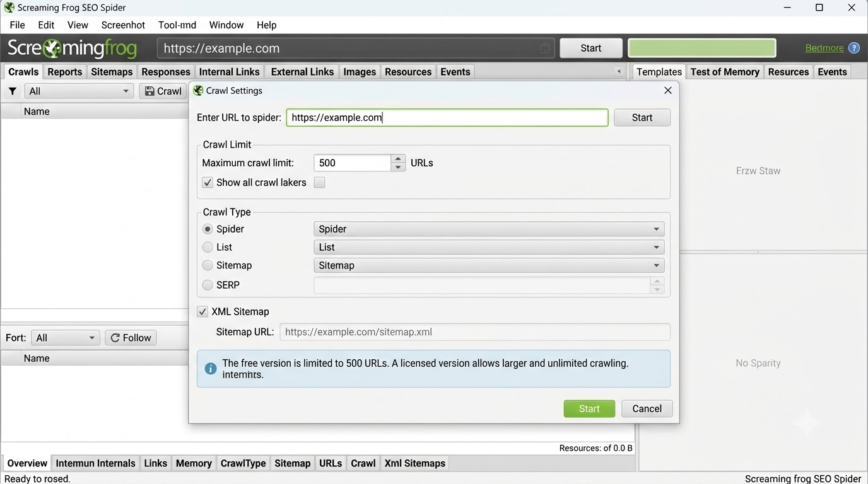868x484 pixels.
Task: Open the Bedmore link
Action: pyautogui.click(x=824, y=48)
